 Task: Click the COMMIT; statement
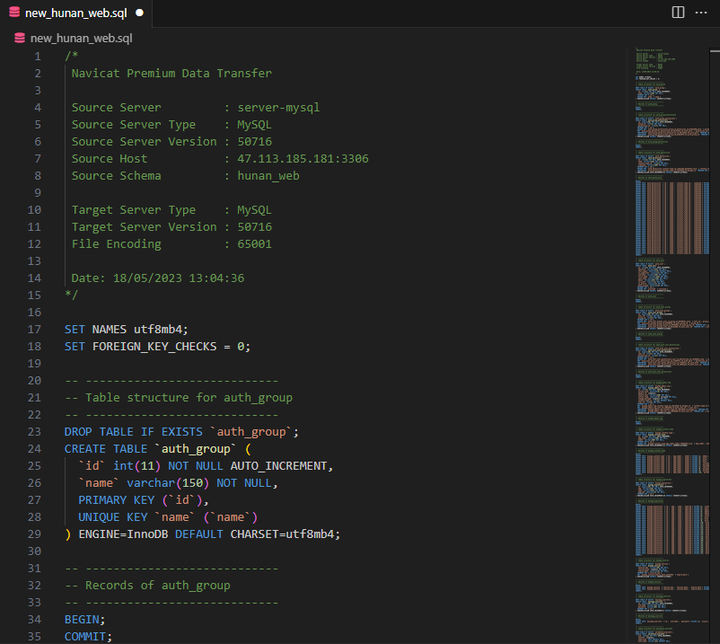tap(89, 637)
